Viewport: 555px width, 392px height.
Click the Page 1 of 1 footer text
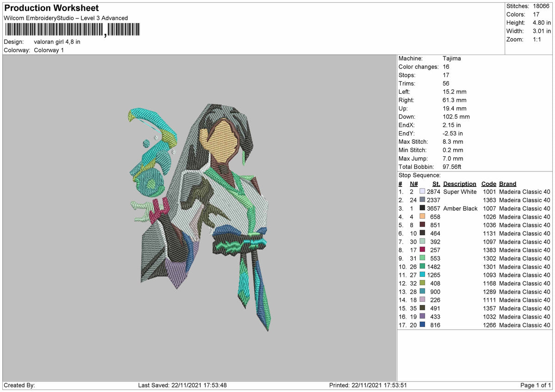coord(536,385)
